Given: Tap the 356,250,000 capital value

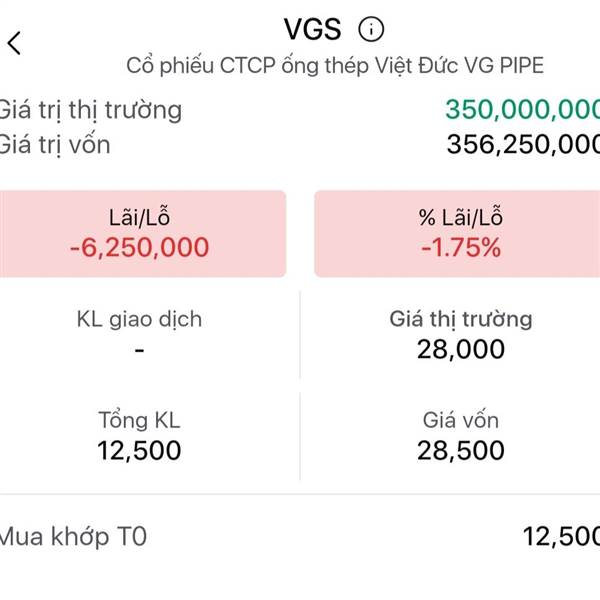Looking at the screenshot, I should [522, 145].
